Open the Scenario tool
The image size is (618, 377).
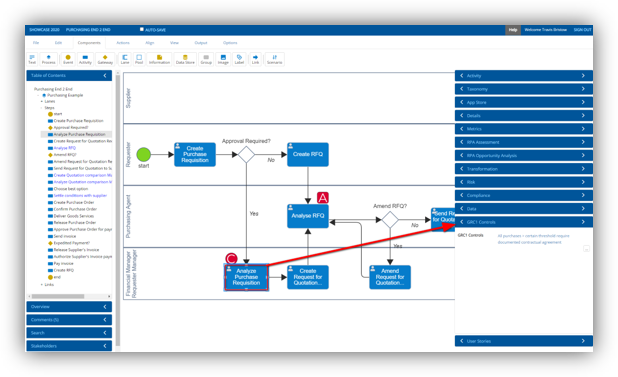pyautogui.click(x=275, y=59)
